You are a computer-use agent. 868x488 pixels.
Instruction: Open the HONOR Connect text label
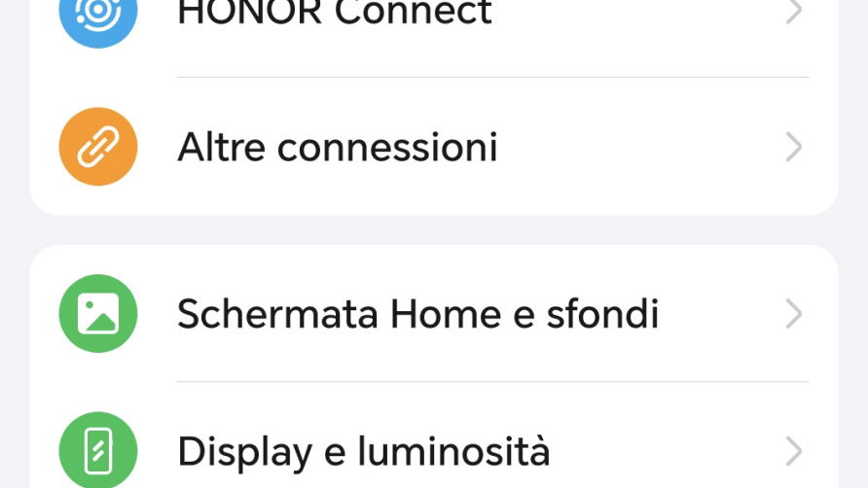click(334, 14)
